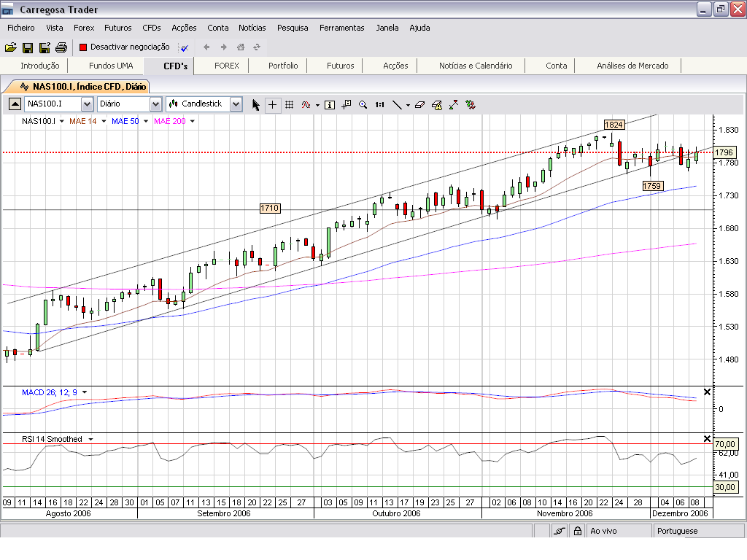The height and width of the screenshot is (560, 747).
Task: Open the Ferramentas menu
Action: coord(341,28)
